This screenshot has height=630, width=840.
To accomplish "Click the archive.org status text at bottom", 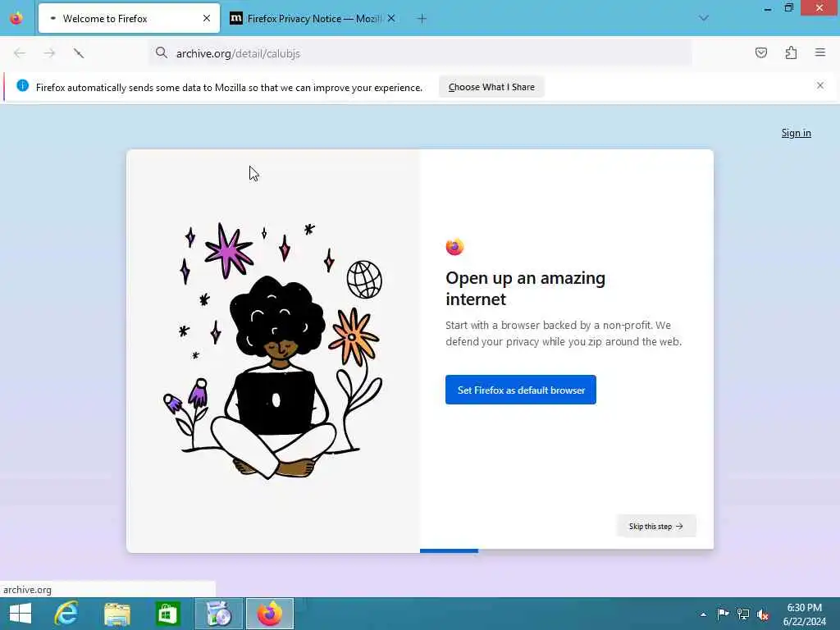I will click(27, 590).
